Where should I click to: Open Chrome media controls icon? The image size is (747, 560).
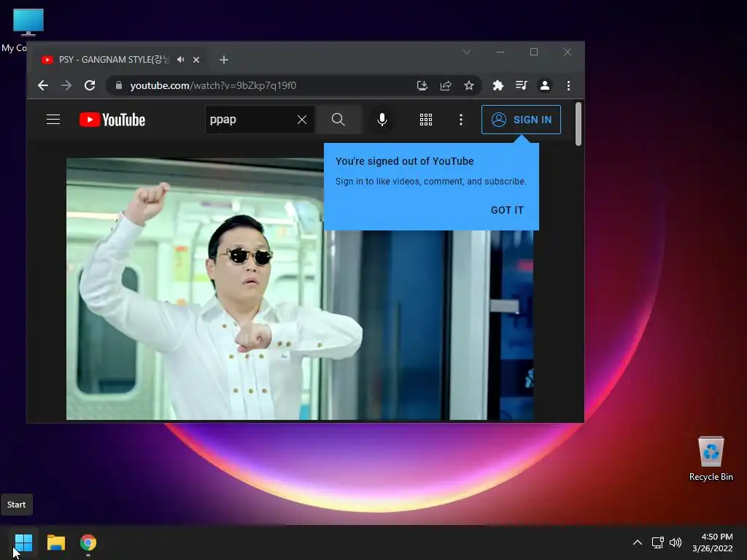point(521,85)
